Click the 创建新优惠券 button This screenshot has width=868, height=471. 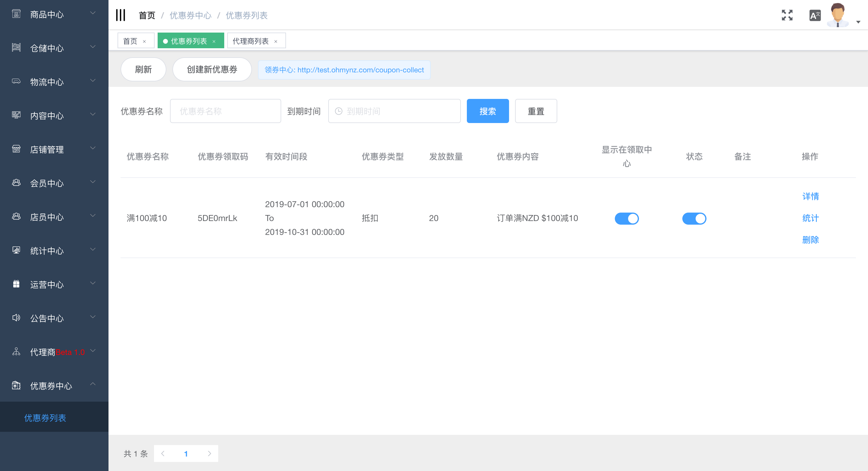coord(212,69)
